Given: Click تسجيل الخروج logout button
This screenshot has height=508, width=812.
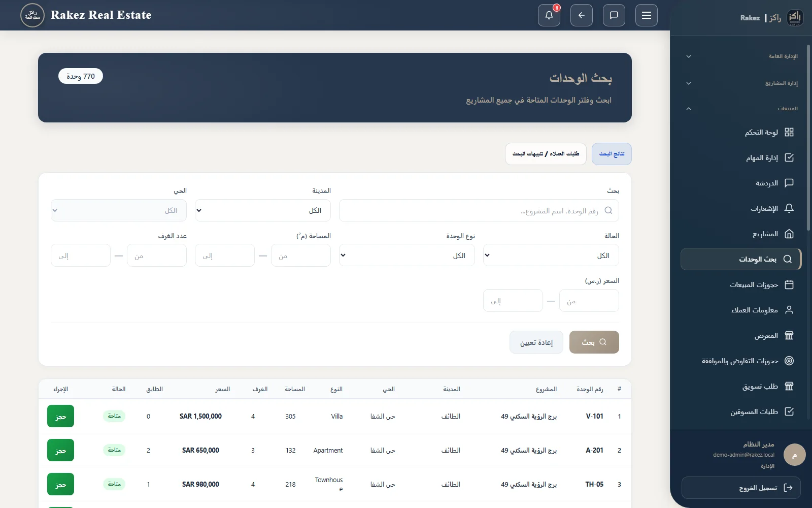Looking at the screenshot, I should click(x=741, y=488).
